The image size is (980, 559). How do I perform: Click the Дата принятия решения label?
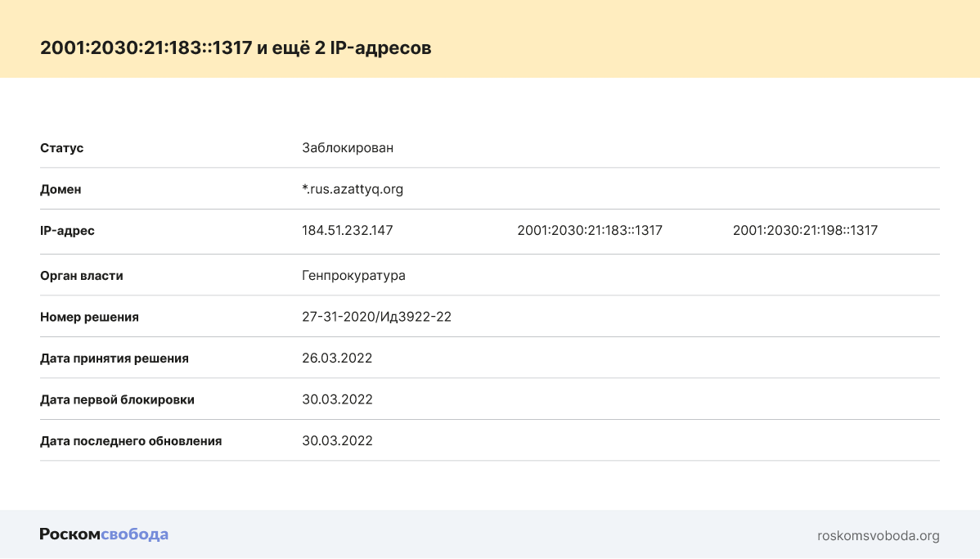(x=115, y=358)
